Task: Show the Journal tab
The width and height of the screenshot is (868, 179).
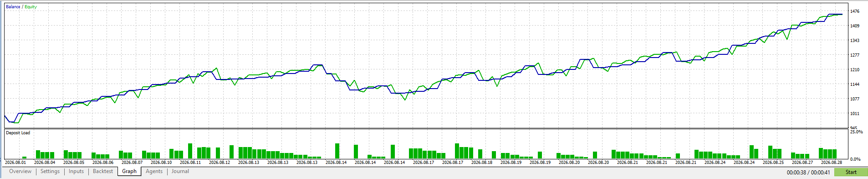Action: pos(180,171)
